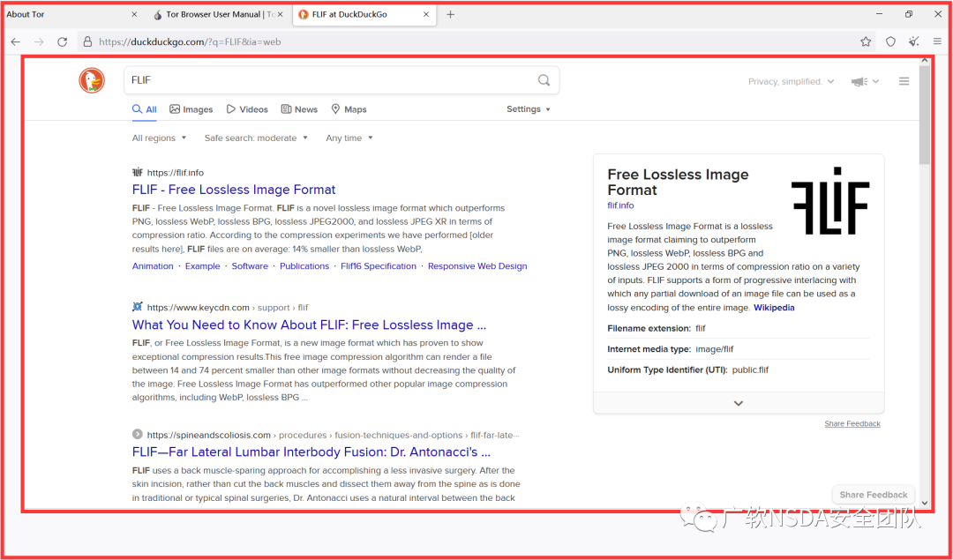
Task: Go back to the previous page
Action: click(16, 42)
